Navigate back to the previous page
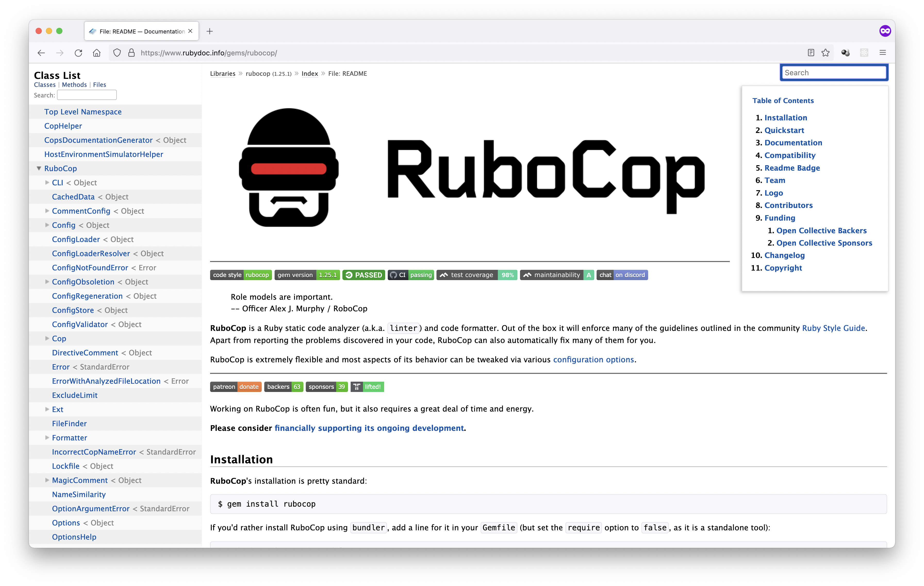The width and height of the screenshot is (924, 586). 42,53
